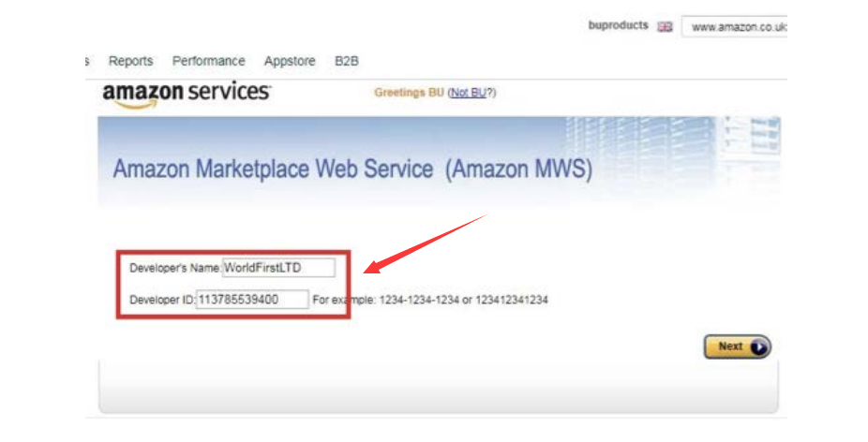Open the Appstore menu
Image resolution: width=868 pixels, height=442 pixels.
pos(290,62)
